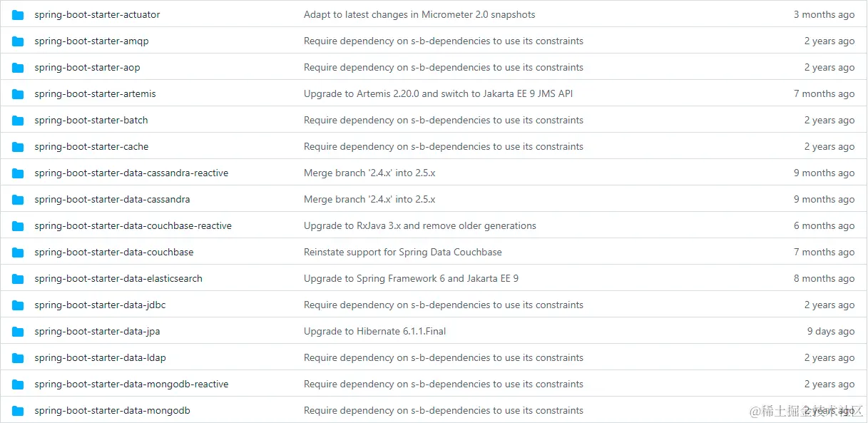Click folder icon beside spring-boot-starter-data-couchbase-reactive

[x=18, y=226]
